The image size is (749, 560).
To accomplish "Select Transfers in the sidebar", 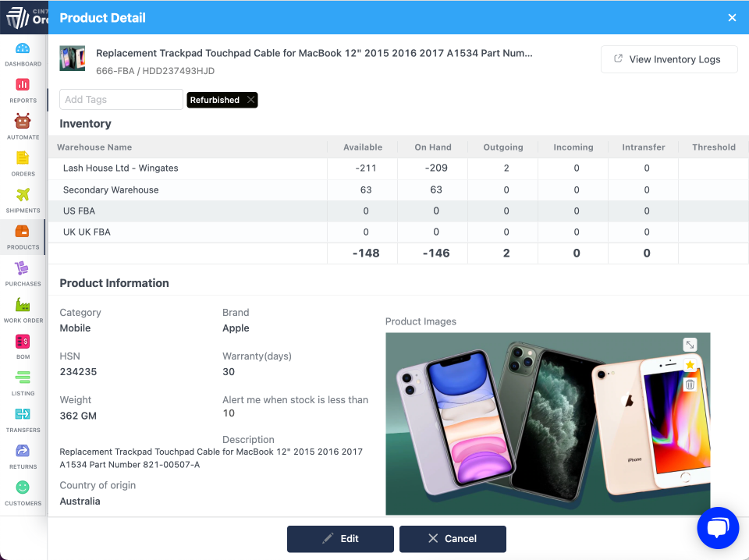I will coord(23,420).
